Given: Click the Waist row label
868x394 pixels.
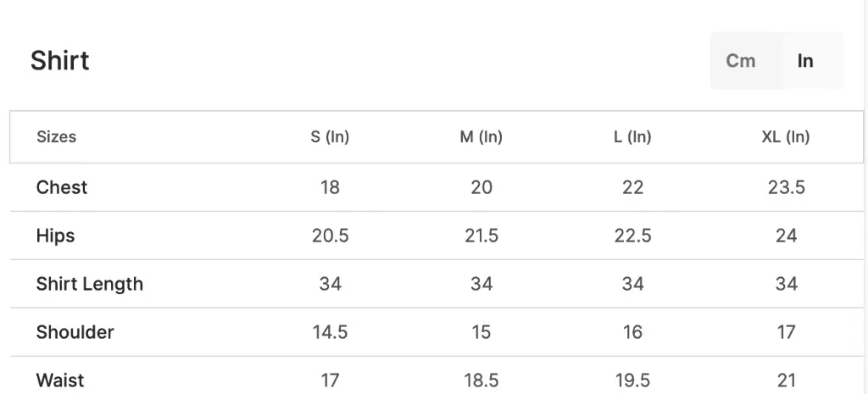Looking at the screenshot, I should point(60,380).
